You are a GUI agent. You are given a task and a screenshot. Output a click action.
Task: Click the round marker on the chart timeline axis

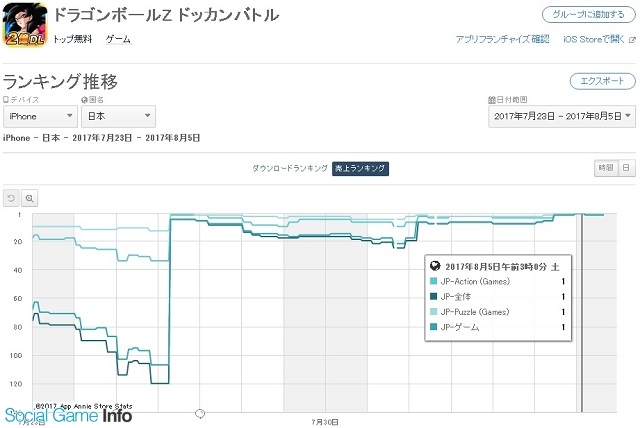pyautogui.click(x=200, y=413)
